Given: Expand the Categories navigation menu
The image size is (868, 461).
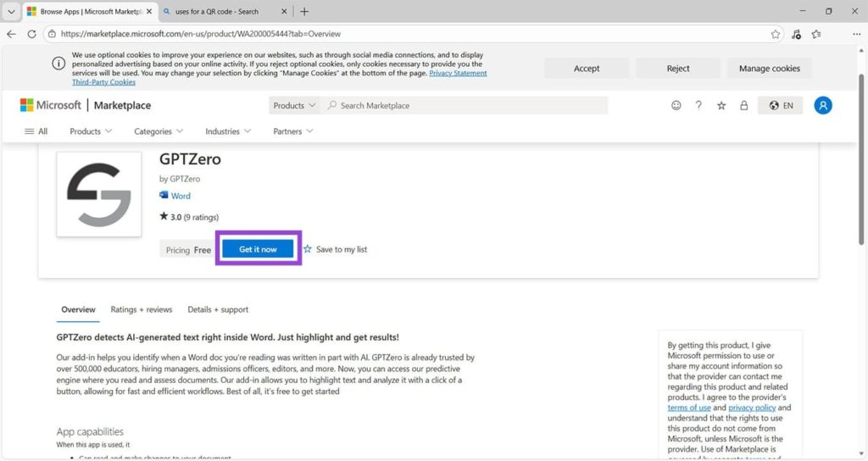Looking at the screenshot, I should point(159,131).
